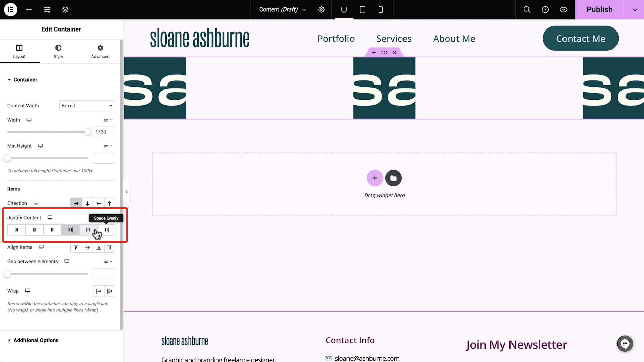The image size is (644, 362).
Task: Click the Publish button
Action: pos(599,9)
